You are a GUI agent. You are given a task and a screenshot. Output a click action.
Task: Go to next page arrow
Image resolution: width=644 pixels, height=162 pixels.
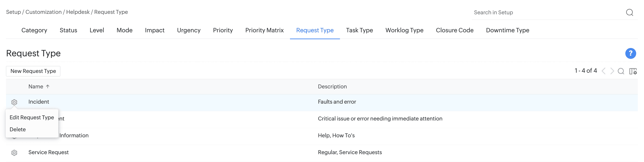[x=612, y=71]
